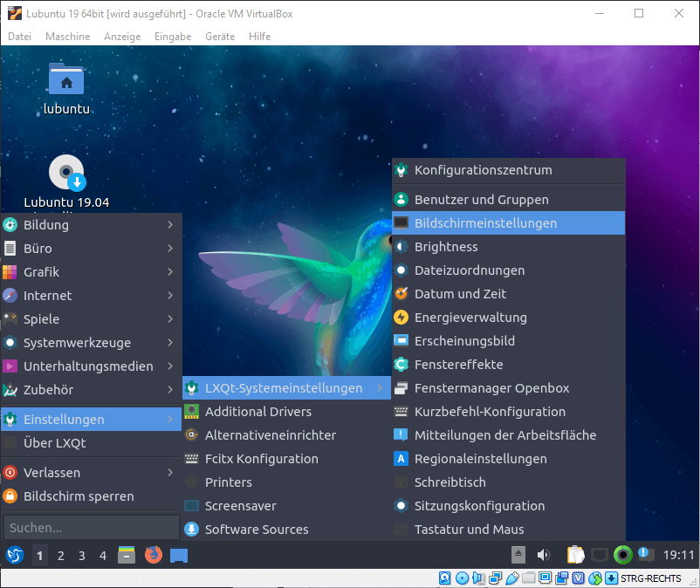Select Bildschirmeinstellungen menu entry
Screen dimensions: 700x588
(509, 223)
